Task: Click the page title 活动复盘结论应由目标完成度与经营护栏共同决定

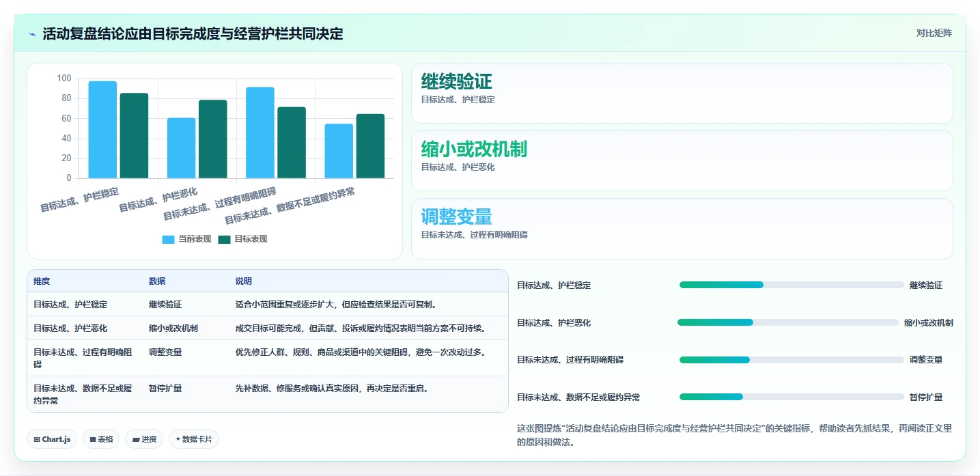Action: tap(193, 33)
